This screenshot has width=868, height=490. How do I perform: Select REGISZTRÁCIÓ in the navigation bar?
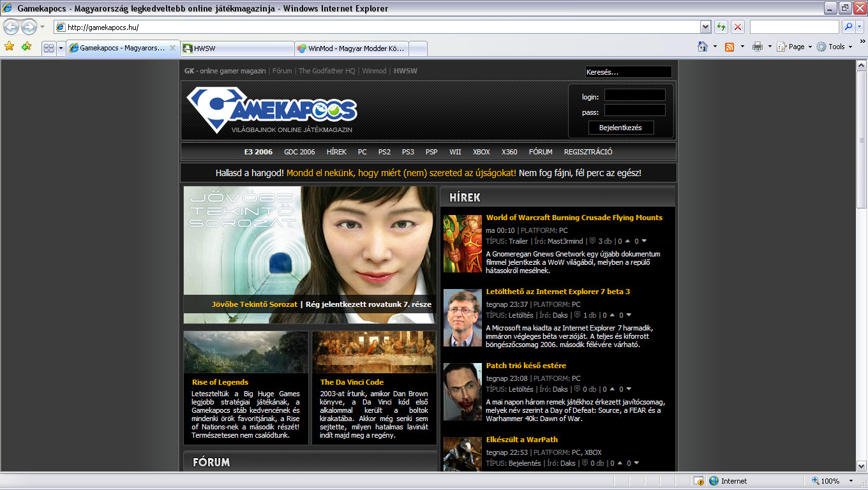588,152
